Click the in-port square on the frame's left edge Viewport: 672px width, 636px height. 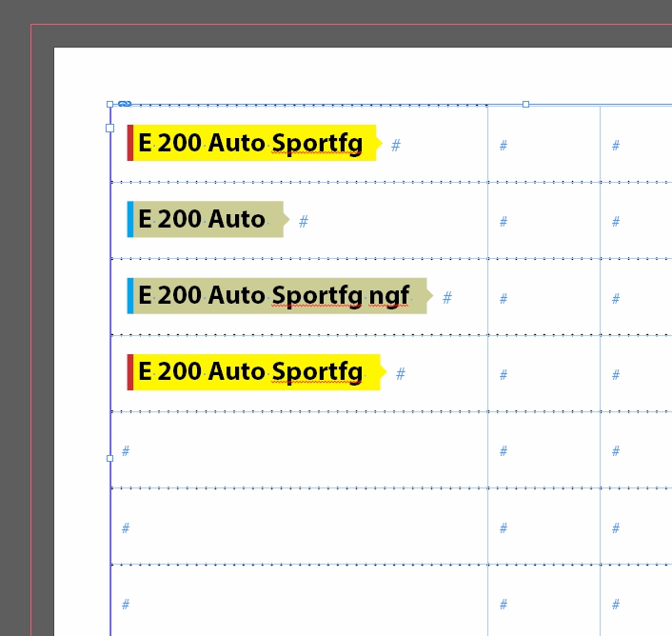click(x=109, y=129)
